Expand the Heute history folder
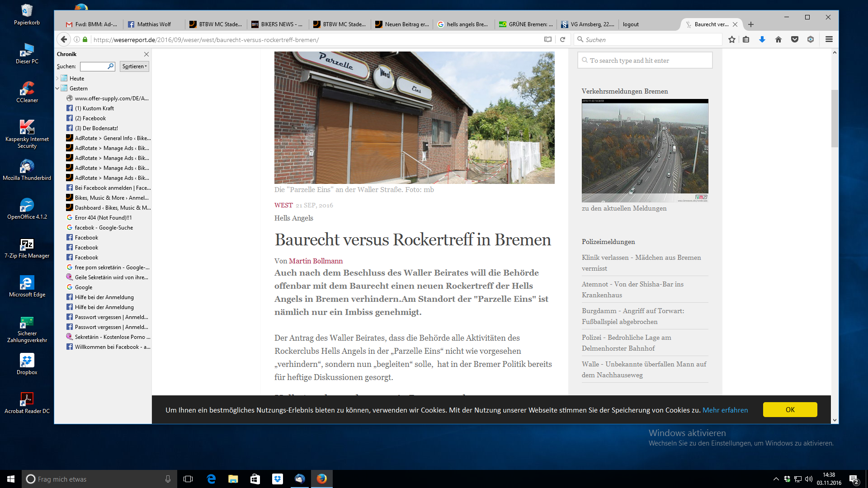Screen dimensions: 868x488 click(x=57, y=79)
